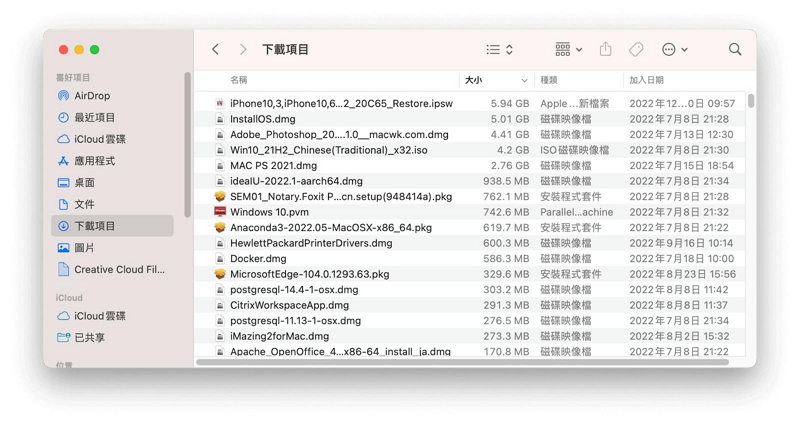Click the HewlettPackardPrinterDrivers.dmg icon
Image resolution: width=800 pixels, height=425 pixels.
(x=219, y=243)
